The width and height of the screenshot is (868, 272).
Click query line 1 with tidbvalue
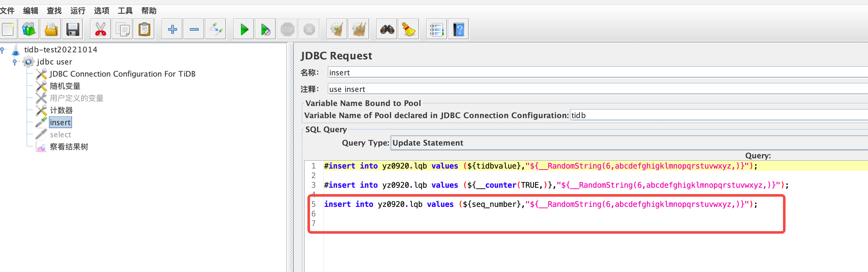[x=540, y=166]
